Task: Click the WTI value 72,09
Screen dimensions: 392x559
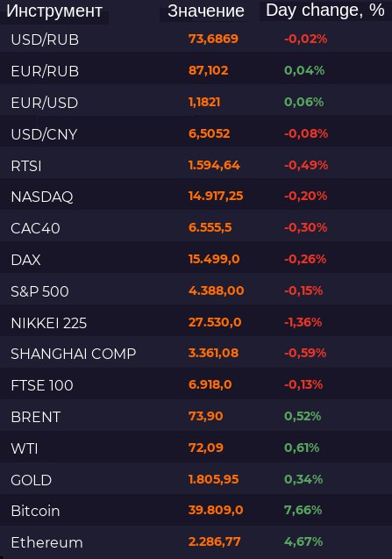Action: click(205, 448)
